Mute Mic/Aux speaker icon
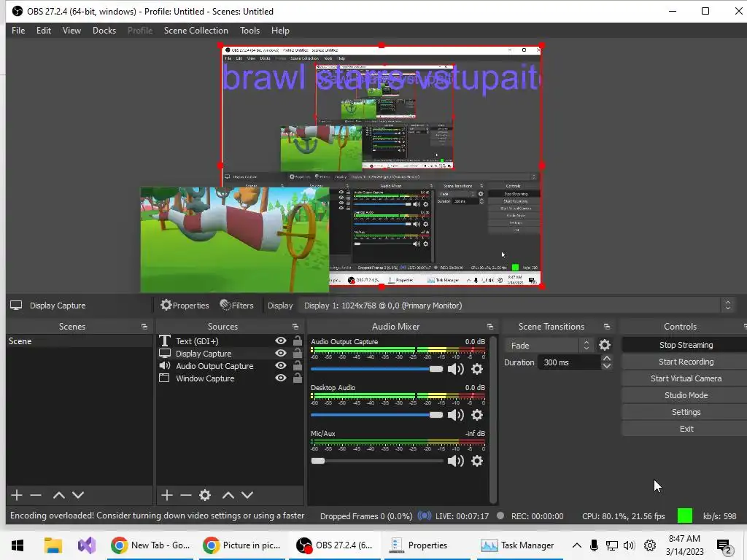 point(456,461)
